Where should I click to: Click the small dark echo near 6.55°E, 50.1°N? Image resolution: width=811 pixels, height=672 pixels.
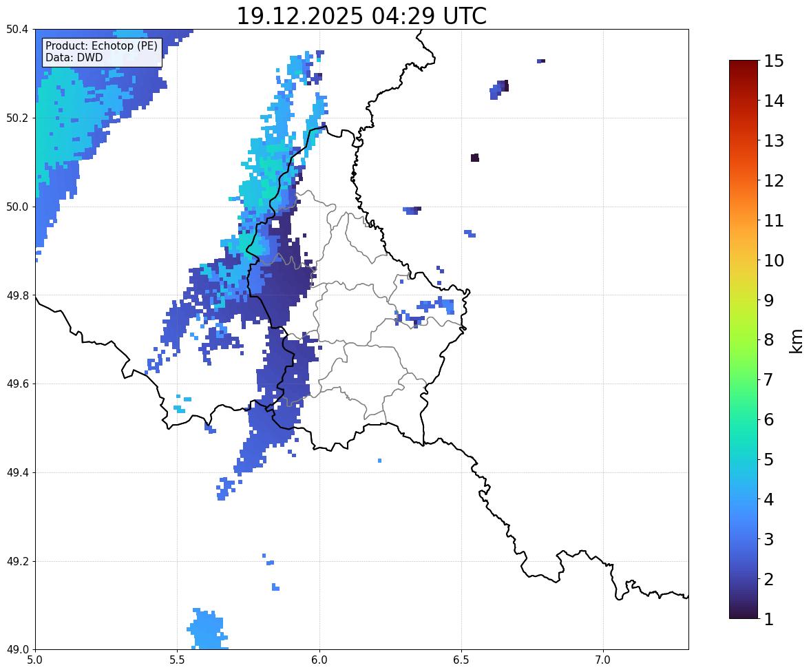pos(475,158)
